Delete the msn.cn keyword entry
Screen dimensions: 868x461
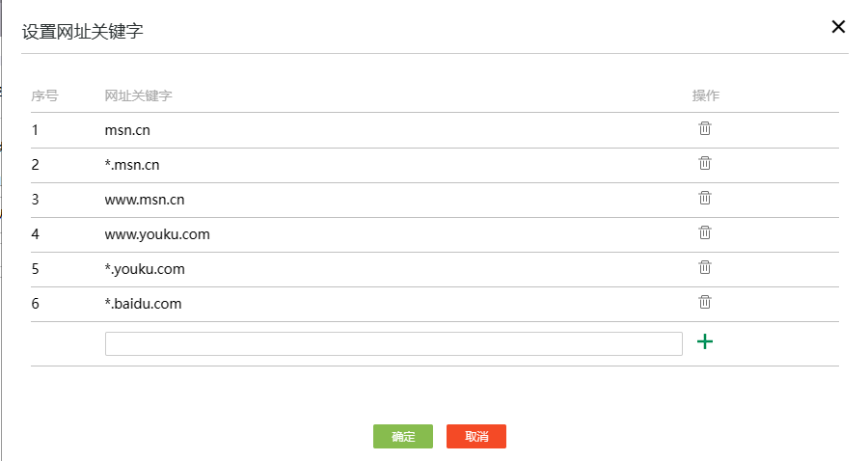tap(705, 128)
